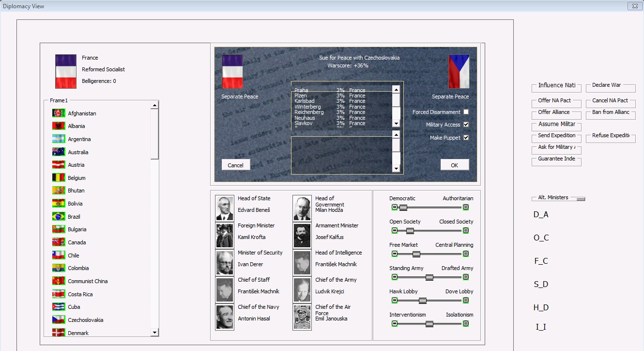
Task: Click Josef Kalfus Armament Minister portrait
Action: 302,236
